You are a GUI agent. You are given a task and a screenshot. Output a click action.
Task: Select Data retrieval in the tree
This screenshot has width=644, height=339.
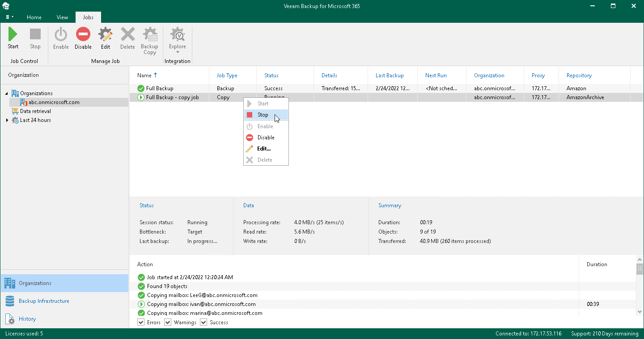point(35,111)
